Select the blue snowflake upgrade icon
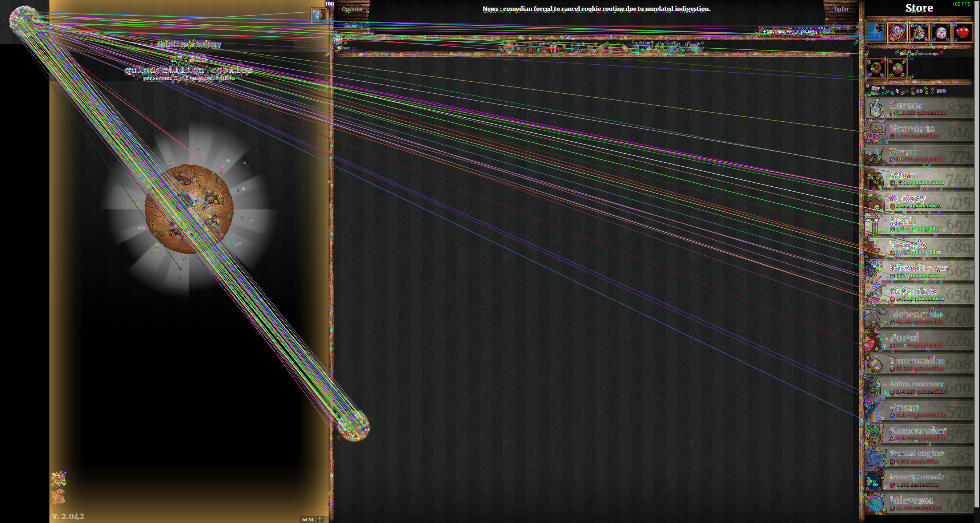The width and height of the screenshot is (980, 523). [x=875, y=33]
